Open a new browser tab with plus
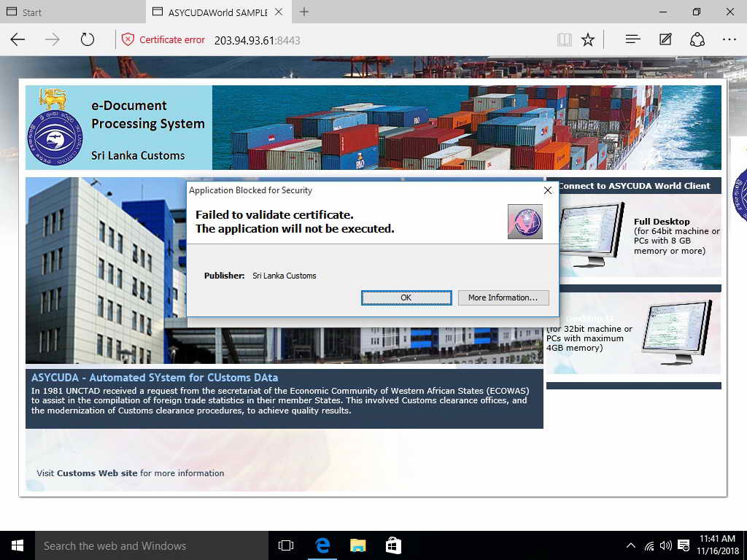747x560 pixels. (x=304, y=12)
